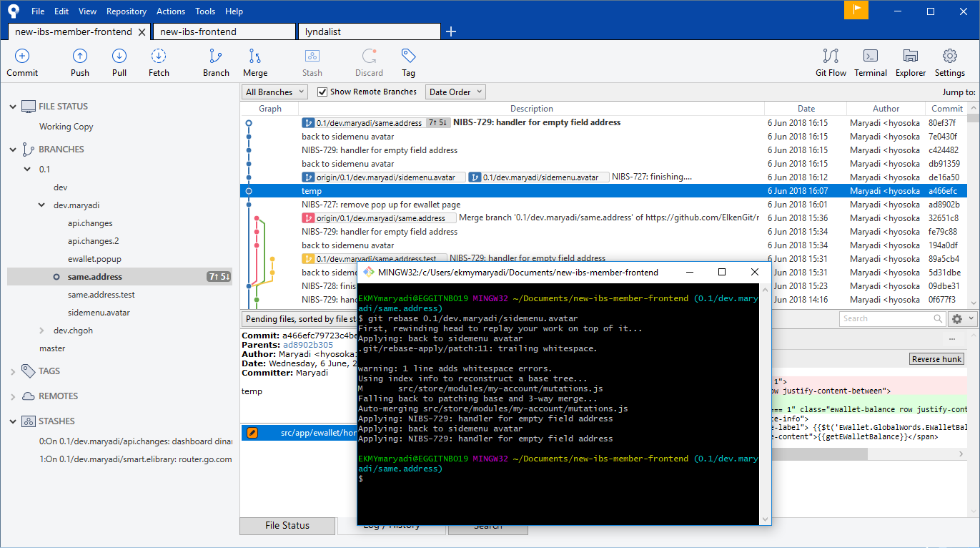The image size is (980, 548).
Task: Click the terminal window scrollbar down arrow
Action: (765, 520)
